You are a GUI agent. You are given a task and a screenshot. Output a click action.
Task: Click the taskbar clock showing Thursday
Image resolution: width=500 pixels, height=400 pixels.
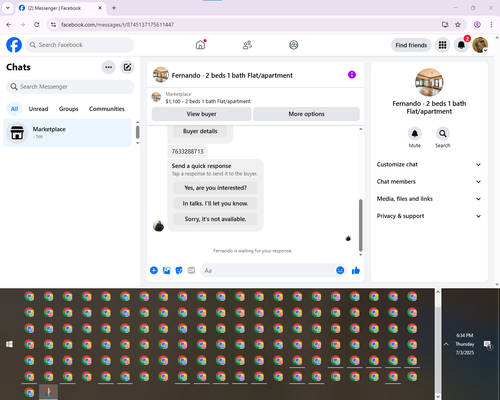point(465,344)
